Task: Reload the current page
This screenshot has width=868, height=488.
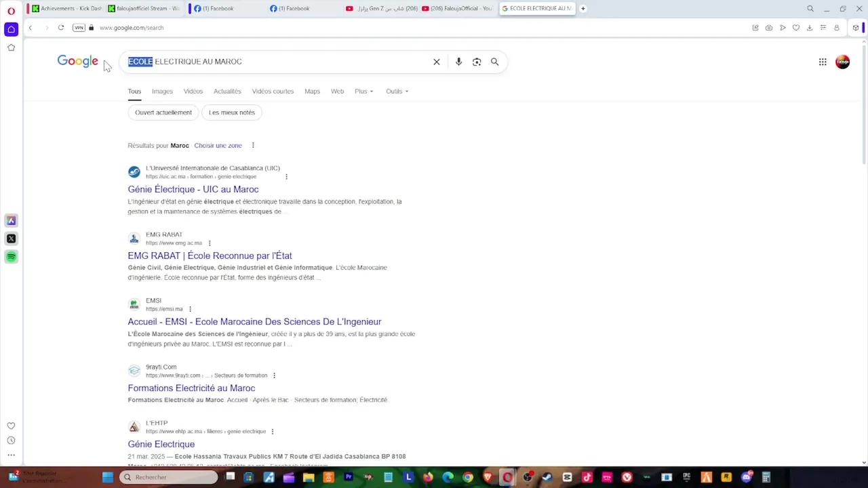Action: (61, 28)
